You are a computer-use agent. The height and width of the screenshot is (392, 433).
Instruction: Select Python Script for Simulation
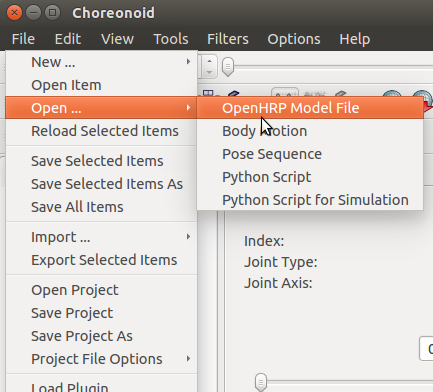pos(310,200)
